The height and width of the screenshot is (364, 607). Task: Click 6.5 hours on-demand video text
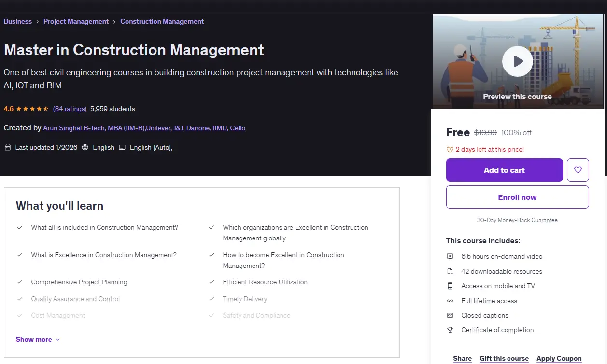point(502,256)
